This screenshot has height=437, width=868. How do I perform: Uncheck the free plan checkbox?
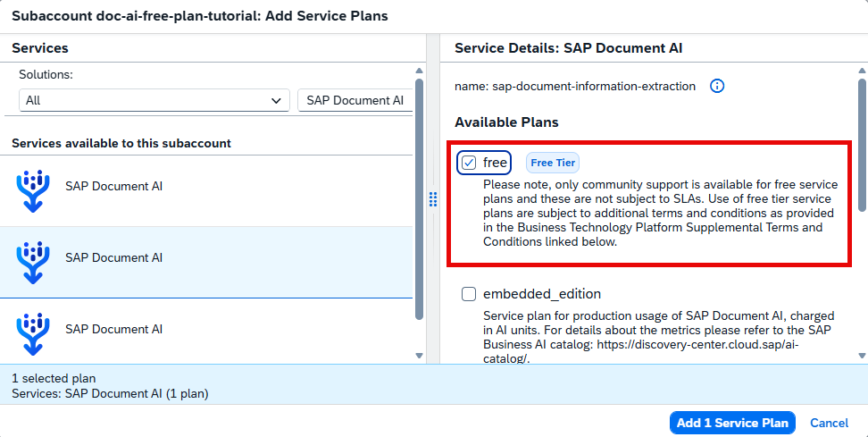tap(469, 163)
